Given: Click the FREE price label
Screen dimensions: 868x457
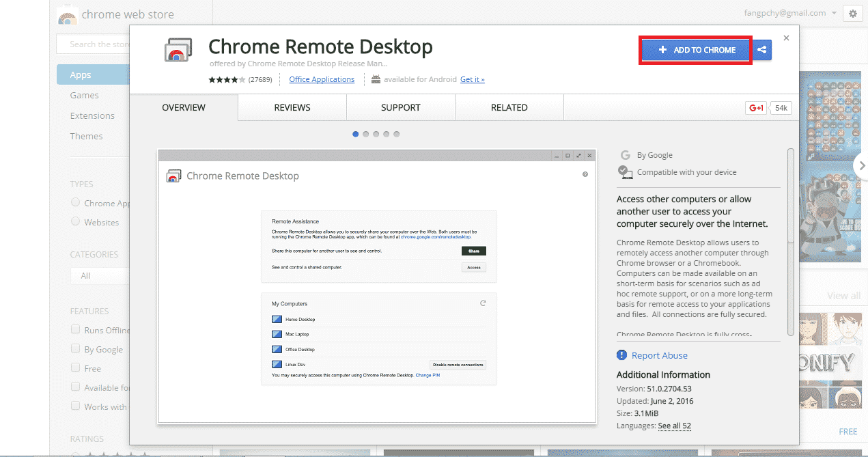Looking at the screenshot, I should pyautogui.click(x=848, y=432).
